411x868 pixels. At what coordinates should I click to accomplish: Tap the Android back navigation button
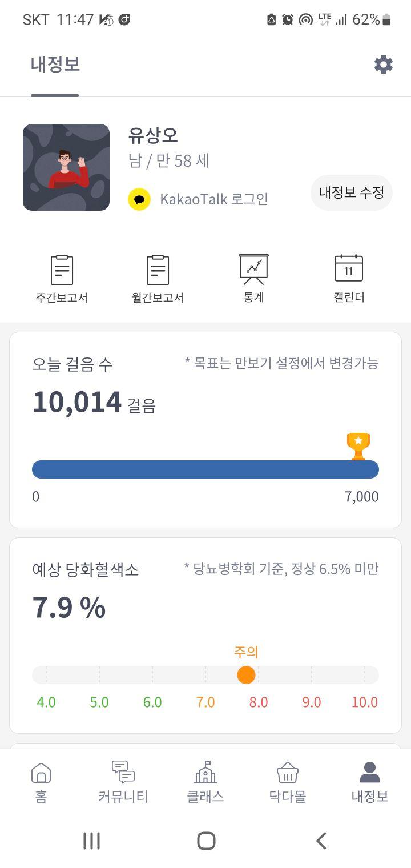click(321, 841)
